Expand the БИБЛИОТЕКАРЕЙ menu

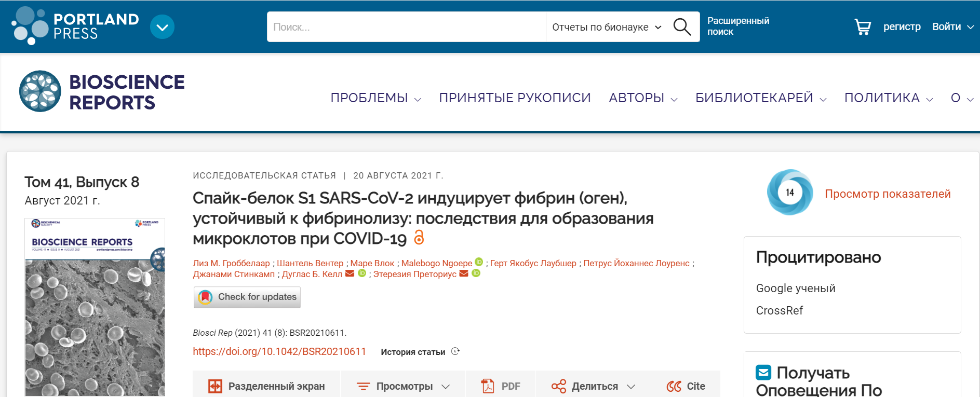[761, 98]
